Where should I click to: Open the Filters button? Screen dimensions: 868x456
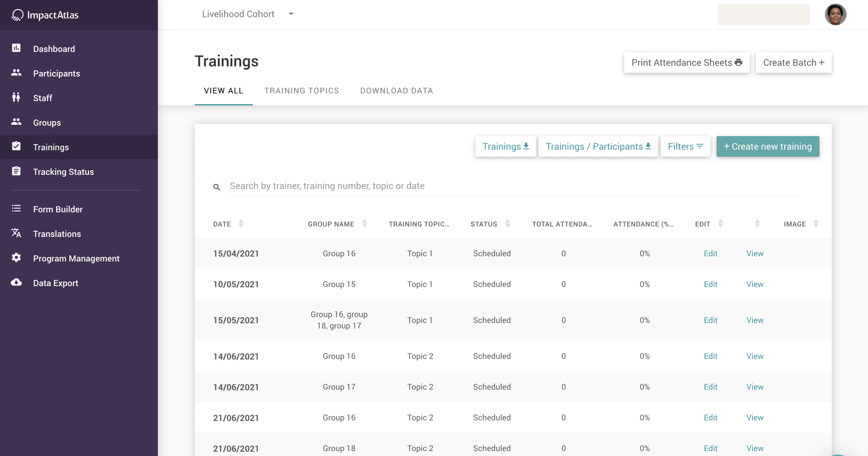coord(685,147)
